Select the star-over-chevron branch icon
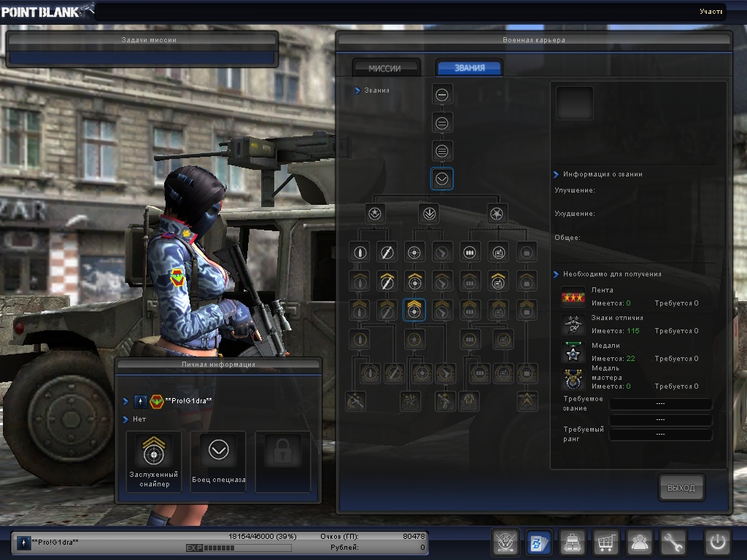 pos(374,214)
